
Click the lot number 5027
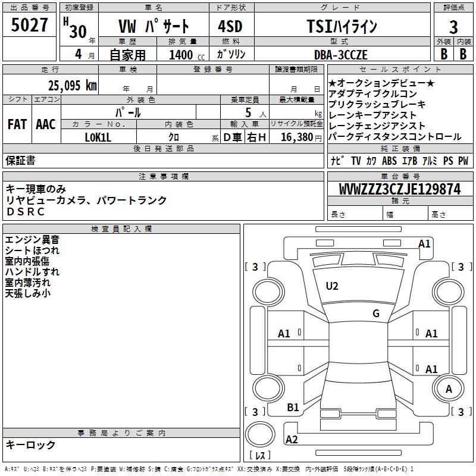(29, 25)
